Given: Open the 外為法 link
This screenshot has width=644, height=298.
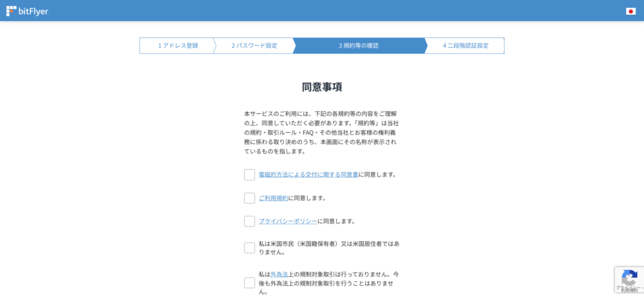Looking at the screenshot, I should pyautogui.click(x=279, y=274).
